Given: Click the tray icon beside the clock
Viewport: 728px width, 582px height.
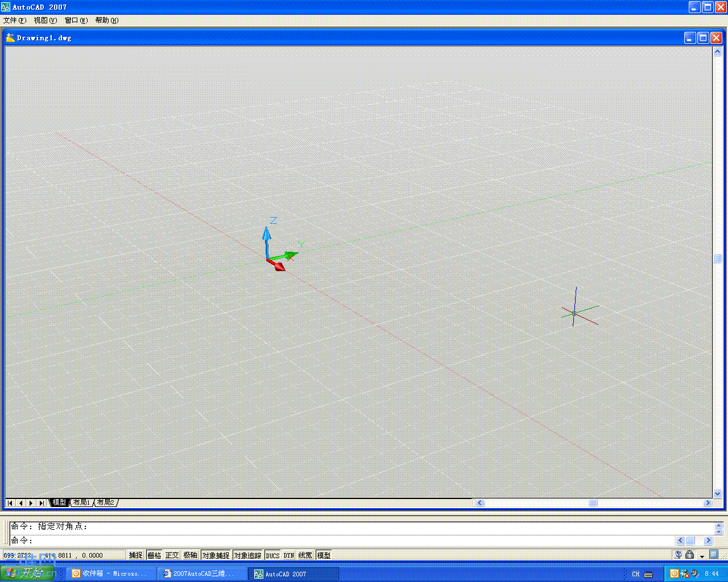Looking at the screenshot, I should (695, 573).
